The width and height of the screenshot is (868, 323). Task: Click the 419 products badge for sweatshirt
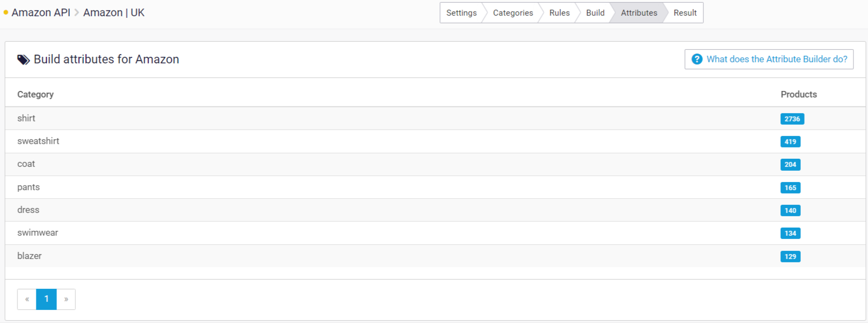pyautogui.click(x=791, y=141)
